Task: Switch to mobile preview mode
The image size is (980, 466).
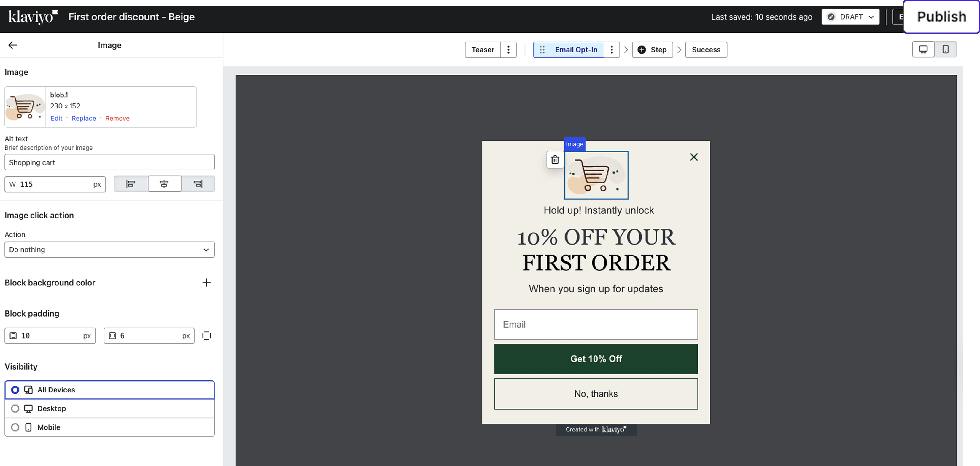Action: click(946, 49)
